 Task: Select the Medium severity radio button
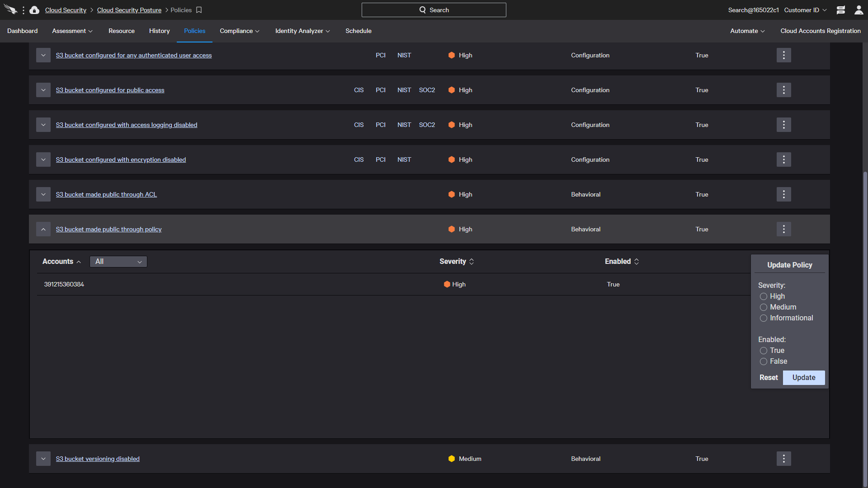coord(763,307)
